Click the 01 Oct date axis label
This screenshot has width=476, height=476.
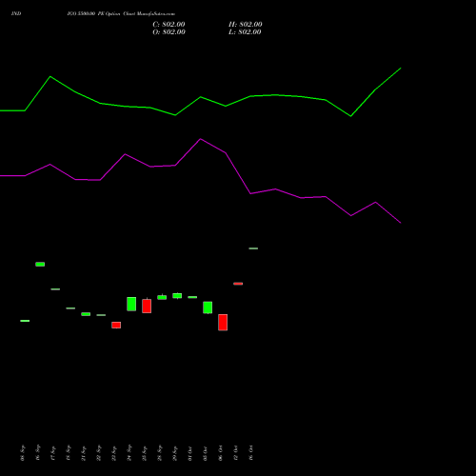190,453
